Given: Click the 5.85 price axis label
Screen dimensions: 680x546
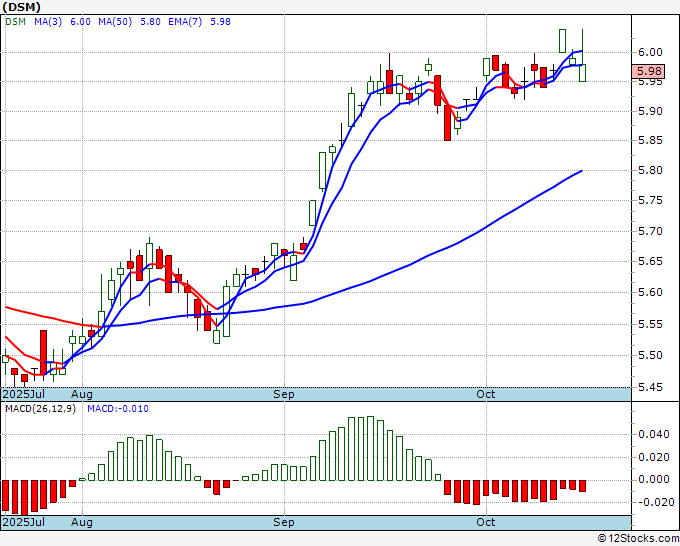Looking at the screenshot, I should coord(650,141).
